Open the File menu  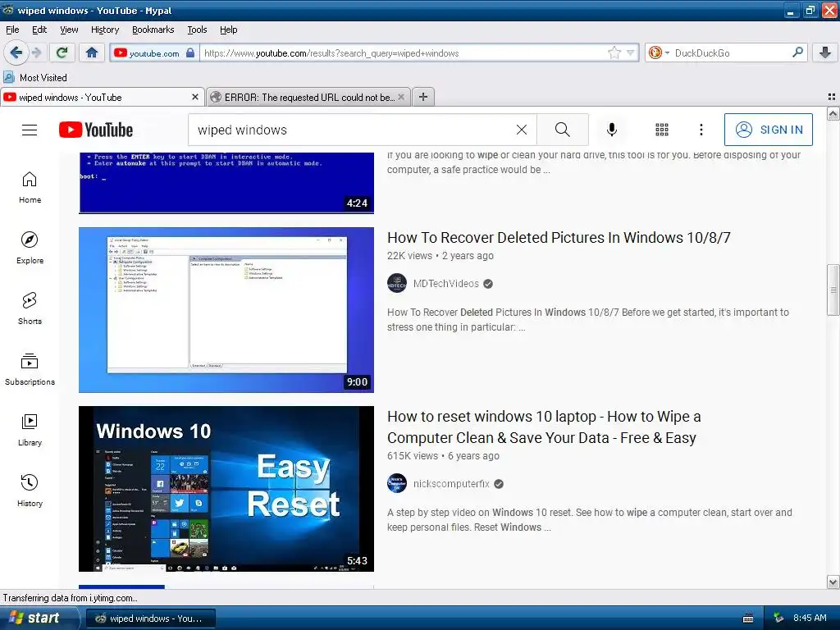click(12, 30)
